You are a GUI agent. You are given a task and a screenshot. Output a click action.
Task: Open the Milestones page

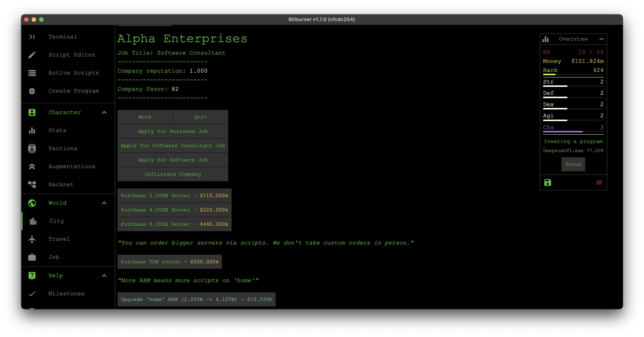68,294
